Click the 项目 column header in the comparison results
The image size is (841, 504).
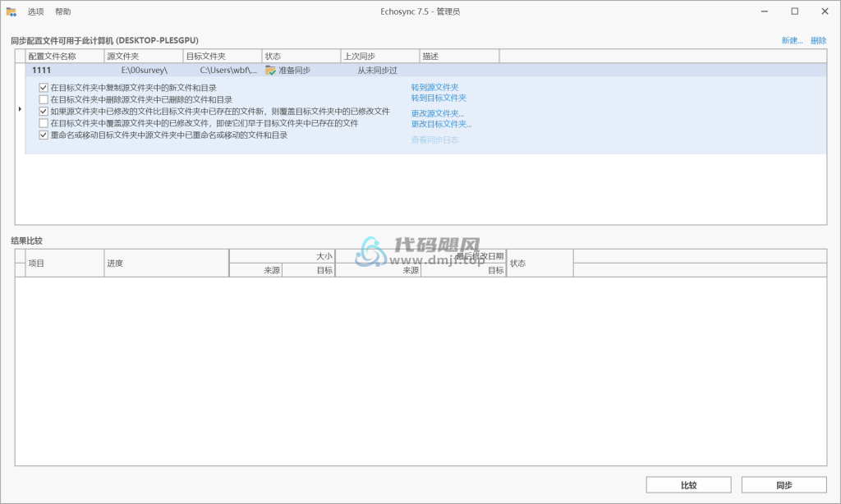[64, 263]
